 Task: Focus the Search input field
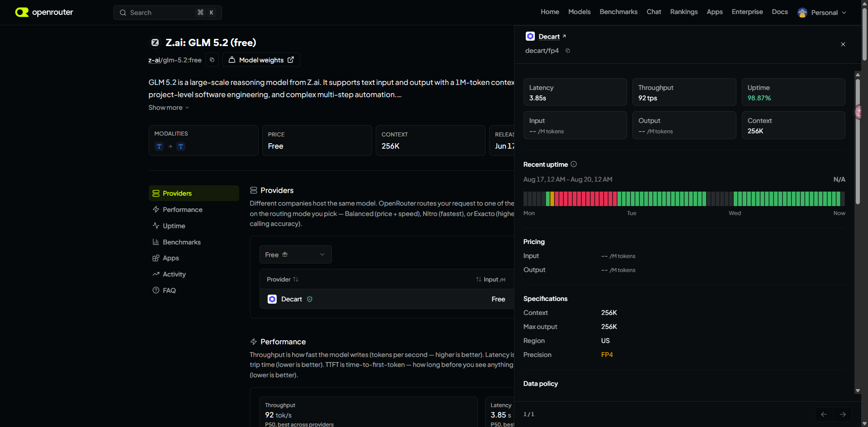[168, 13]
